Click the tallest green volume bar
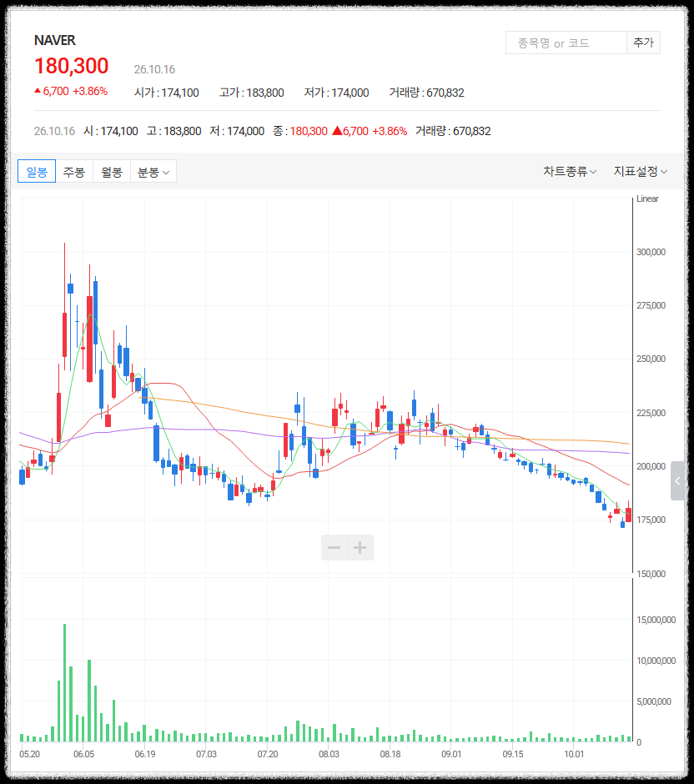The image size is (694, 784). [x=64, y=682]
